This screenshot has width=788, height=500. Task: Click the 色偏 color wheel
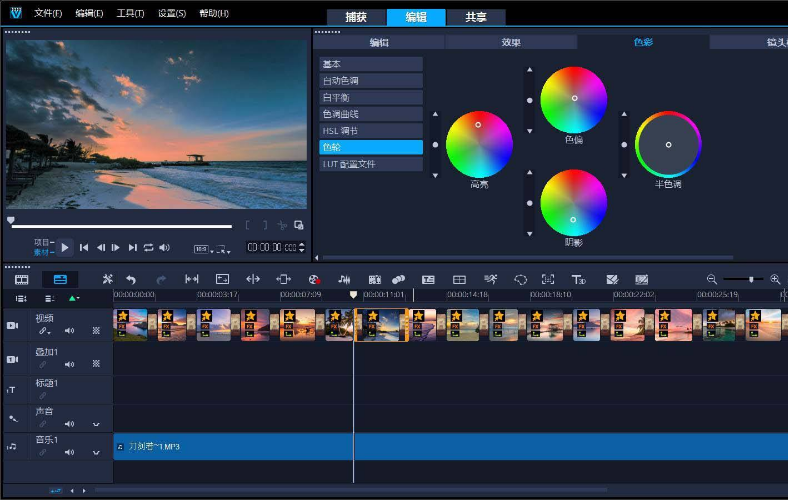click(574, 100)
